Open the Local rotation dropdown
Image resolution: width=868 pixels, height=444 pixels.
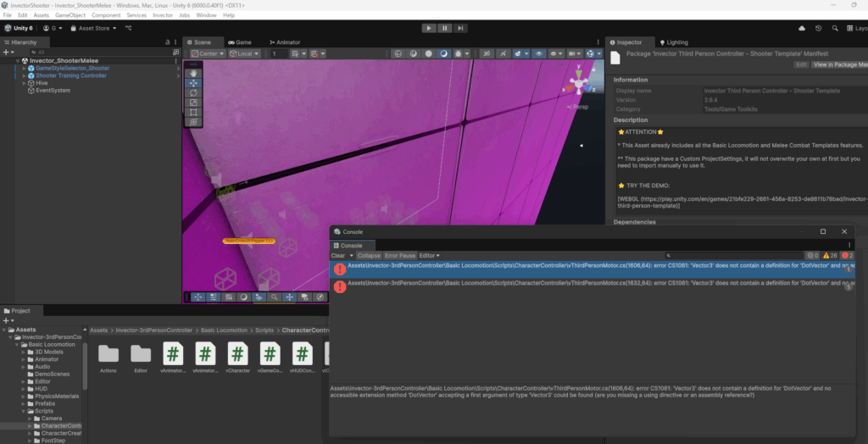(x=245, y=53)
